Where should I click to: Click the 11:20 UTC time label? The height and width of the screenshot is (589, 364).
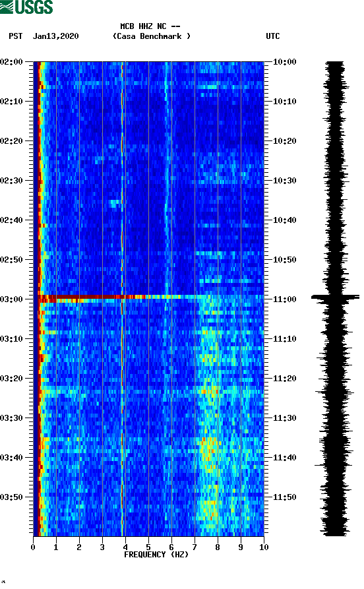pos(285,379)
